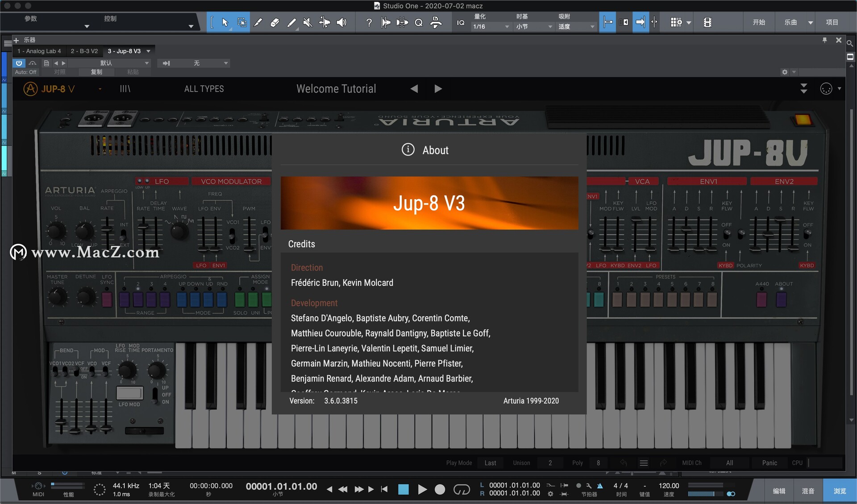Toggle snap to grid button

point(607,22)
